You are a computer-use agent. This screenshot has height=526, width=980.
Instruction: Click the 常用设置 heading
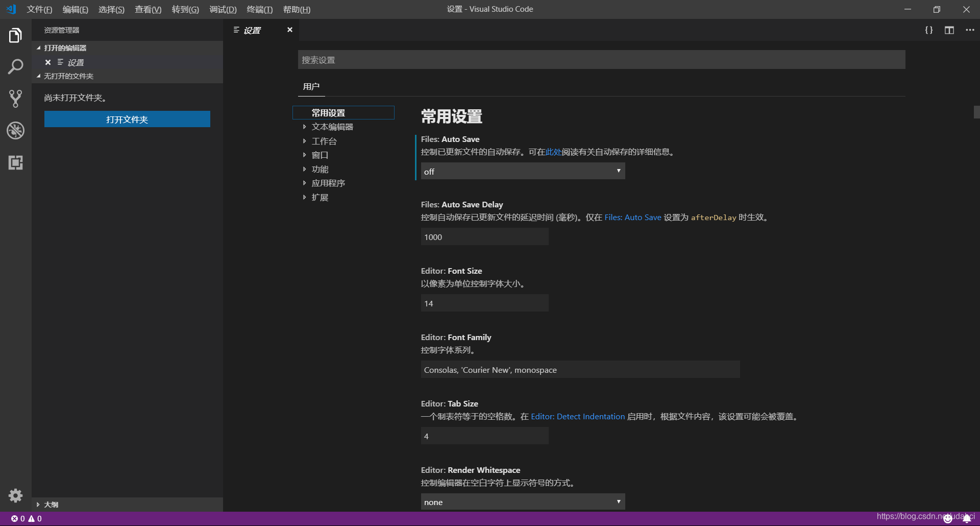[451, 116]
